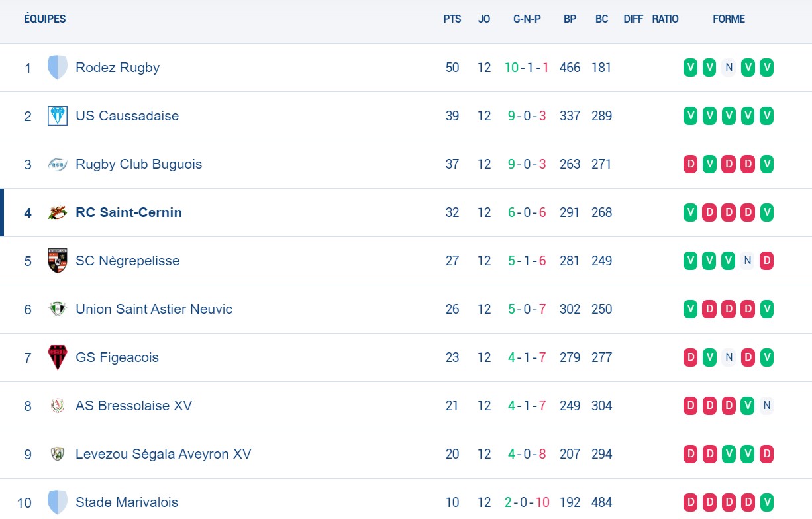The width and height of the screenshot is (812, 519).
Task: Click the SC Nègrepelisse shield logo
Action: (58, 260)
